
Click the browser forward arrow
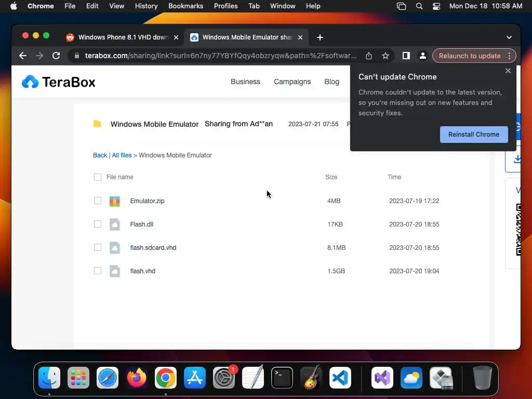[39, 56]
